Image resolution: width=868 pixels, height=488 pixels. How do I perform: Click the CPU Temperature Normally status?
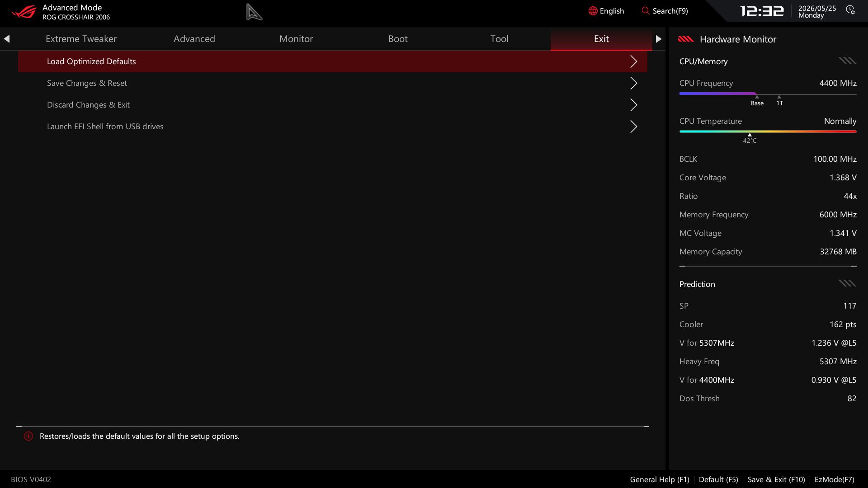pos(840,121)
